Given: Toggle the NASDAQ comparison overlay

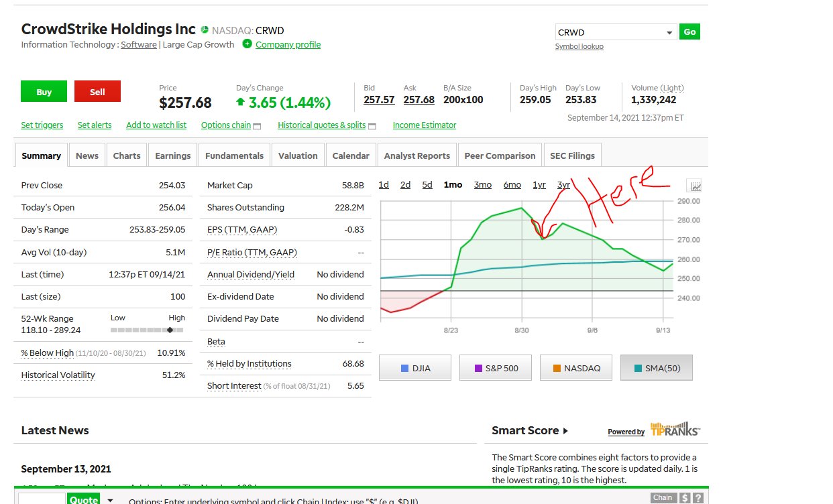Looking at the screenshot, I should click(575, 368).
